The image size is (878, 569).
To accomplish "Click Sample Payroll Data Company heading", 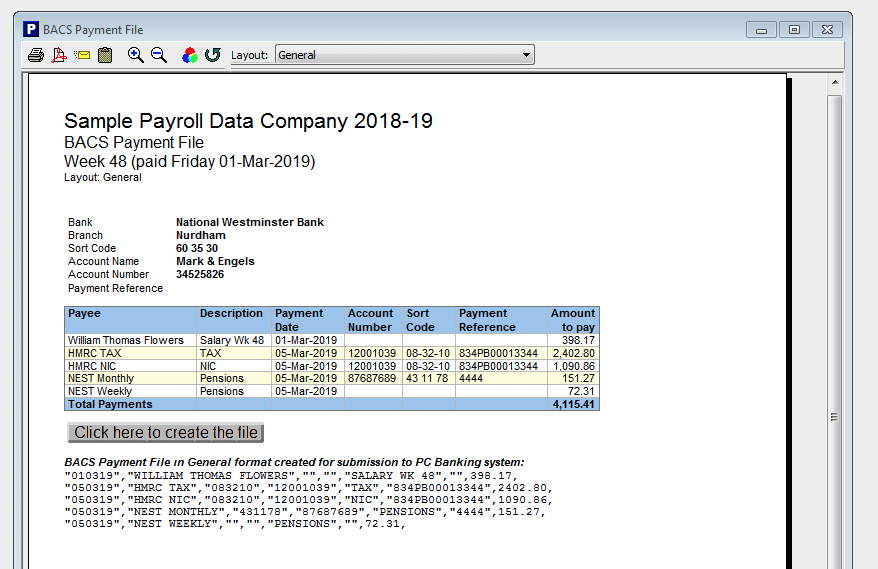I will (248, 121).
